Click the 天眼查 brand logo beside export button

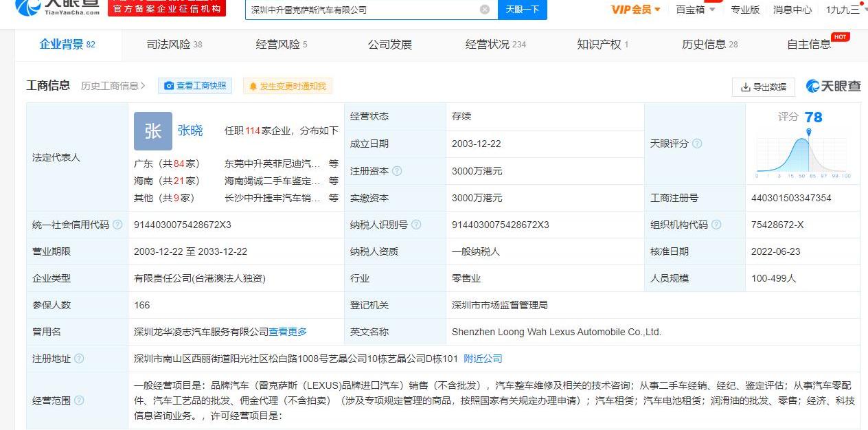833,87
